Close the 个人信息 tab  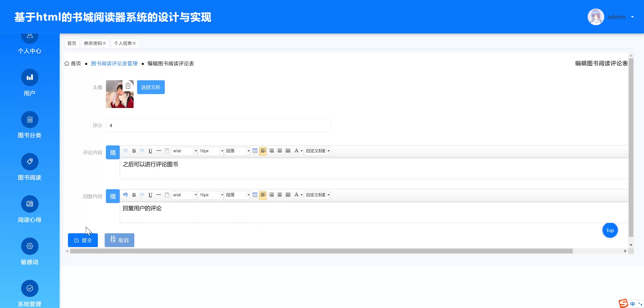(134, 43)
